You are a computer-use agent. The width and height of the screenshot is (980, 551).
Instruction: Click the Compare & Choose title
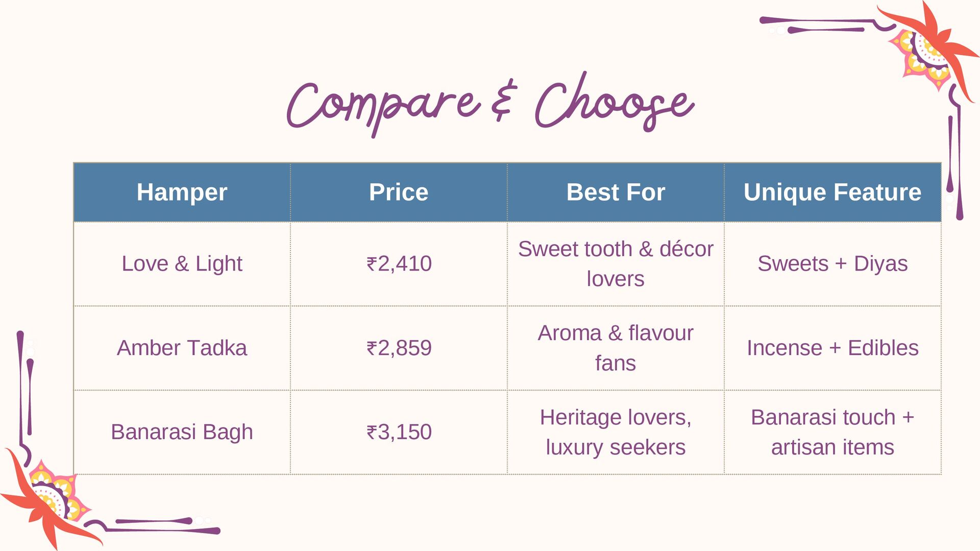click(490, 105)
